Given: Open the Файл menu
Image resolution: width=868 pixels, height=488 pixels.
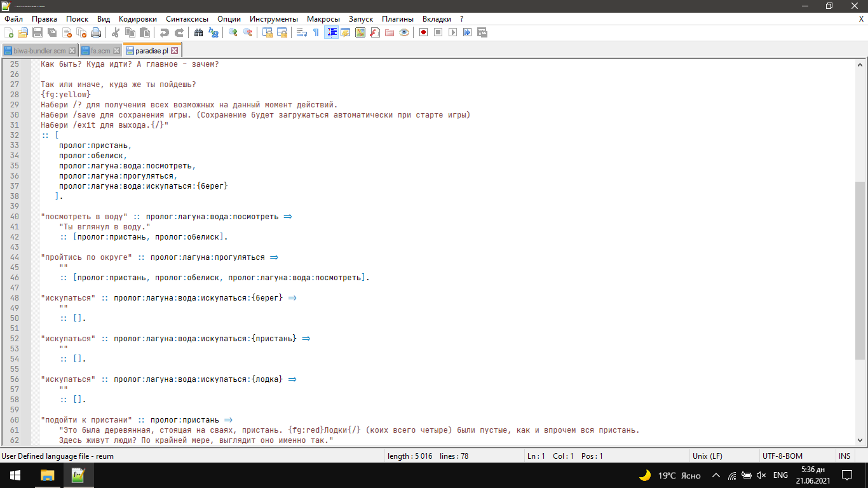Looking at the screenshot, I should (x=13, y=19).
